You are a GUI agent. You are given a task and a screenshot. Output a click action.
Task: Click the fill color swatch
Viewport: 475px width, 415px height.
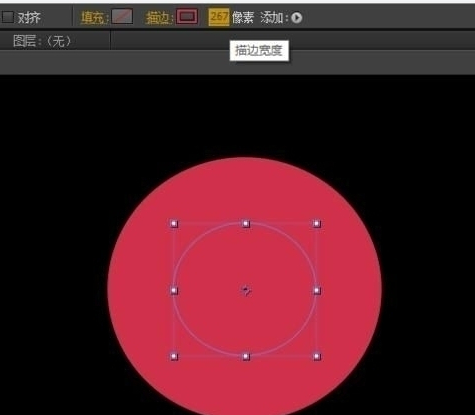click(x=122, y=16)
